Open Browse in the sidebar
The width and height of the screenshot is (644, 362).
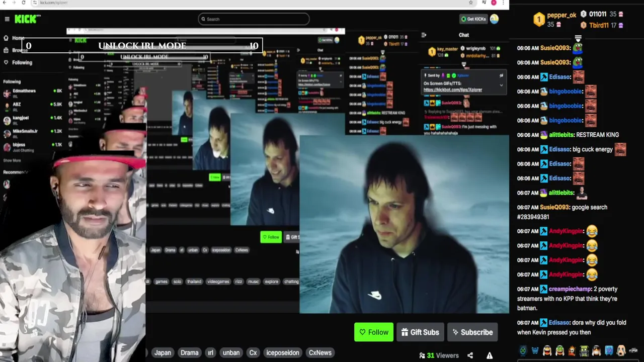[15, 50]
